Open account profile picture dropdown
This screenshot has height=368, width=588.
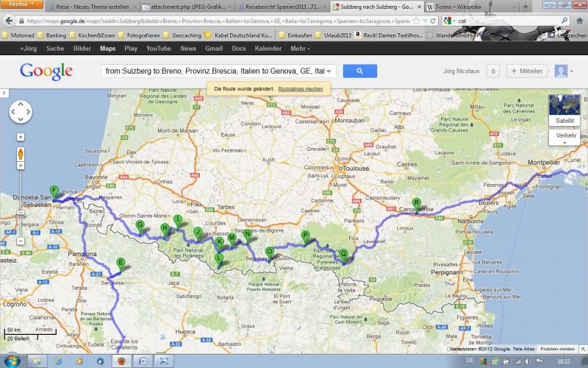(564, 71)
